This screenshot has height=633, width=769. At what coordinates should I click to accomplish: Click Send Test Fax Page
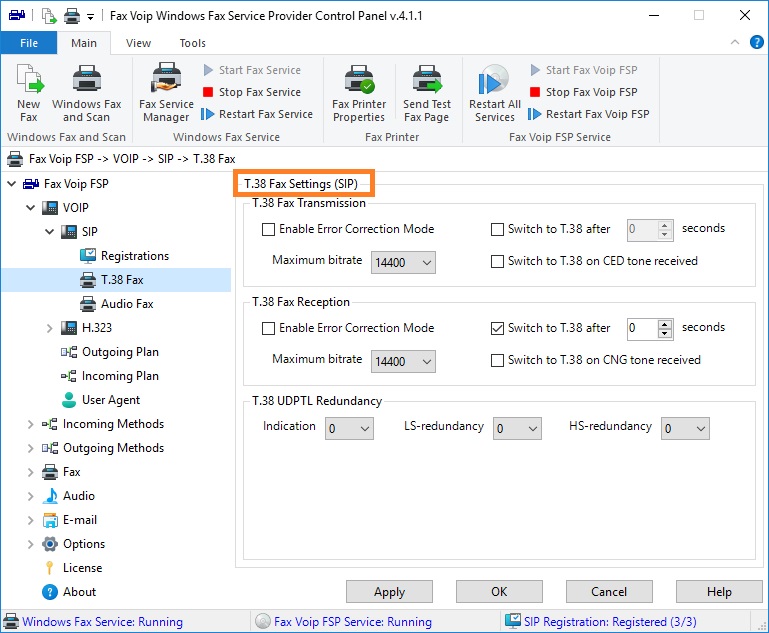(427, 93)
